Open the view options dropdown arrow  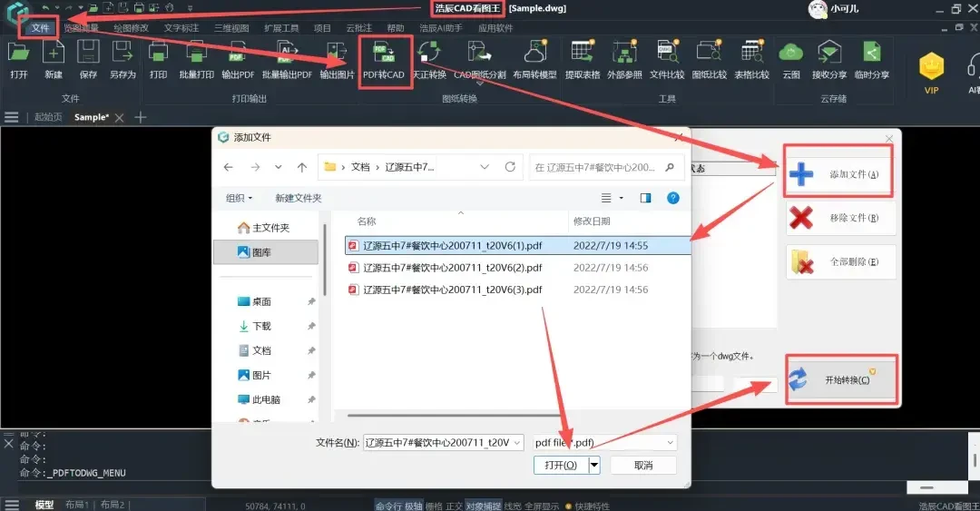tap(622, 198)
